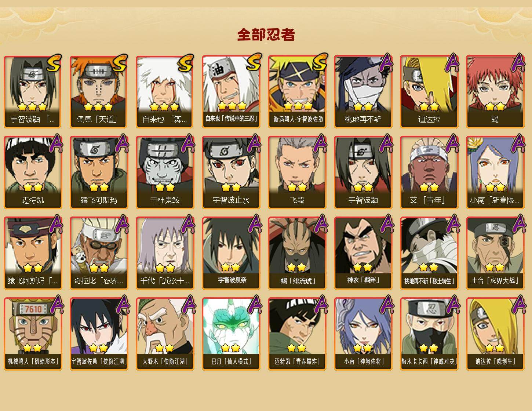Screen dimensions: 532x411
Task: Select the 蝎「绯流琥」 card
Action: coord(297,253)
